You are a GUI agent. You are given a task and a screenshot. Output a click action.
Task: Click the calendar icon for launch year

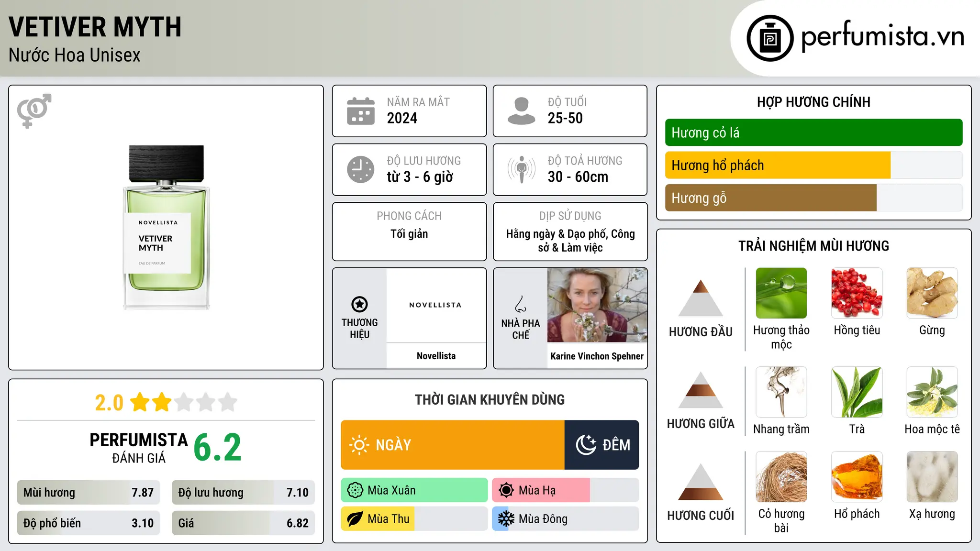click(361, 111)
